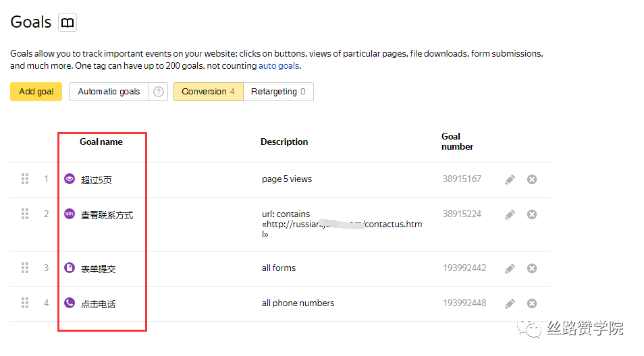The image size is (644, 356).
Task: Open the Goals documentation book icon
Action: tap(68, 22)
